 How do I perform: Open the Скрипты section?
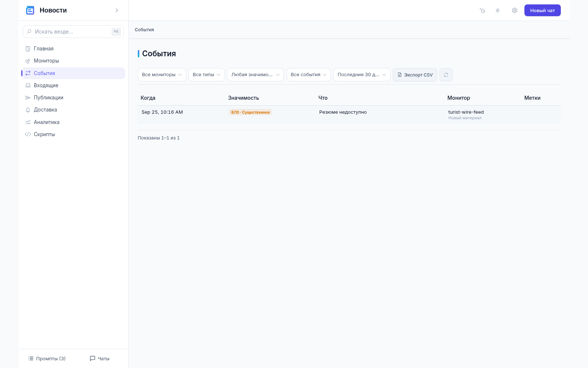point(73,134)
